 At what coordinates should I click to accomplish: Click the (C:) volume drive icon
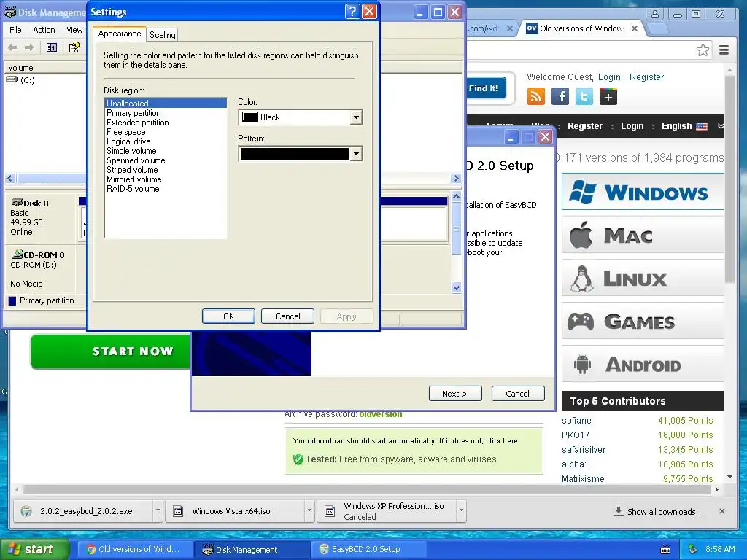(x=12, y=79)
